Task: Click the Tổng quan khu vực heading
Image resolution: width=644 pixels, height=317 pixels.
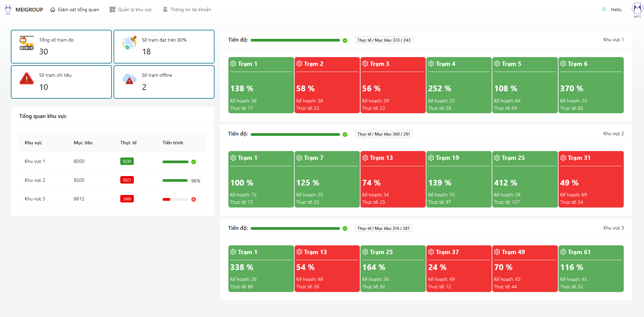Action: point(43,116)
